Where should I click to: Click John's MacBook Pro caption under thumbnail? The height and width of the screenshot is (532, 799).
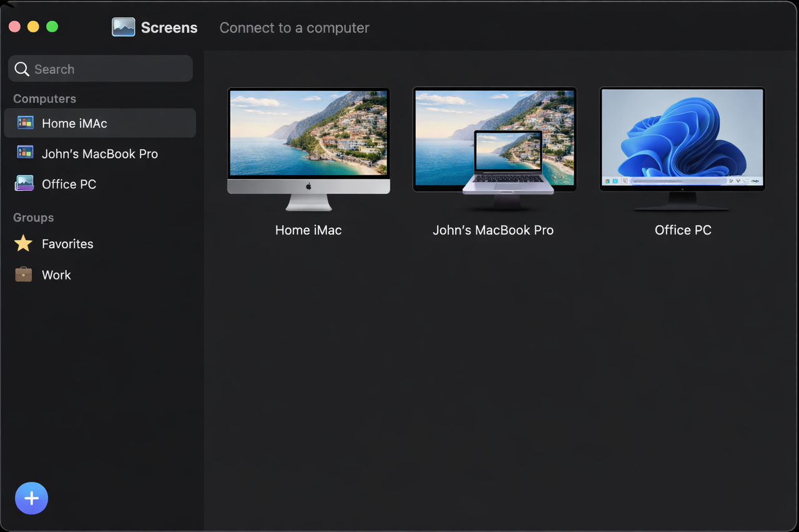(493, 230)
